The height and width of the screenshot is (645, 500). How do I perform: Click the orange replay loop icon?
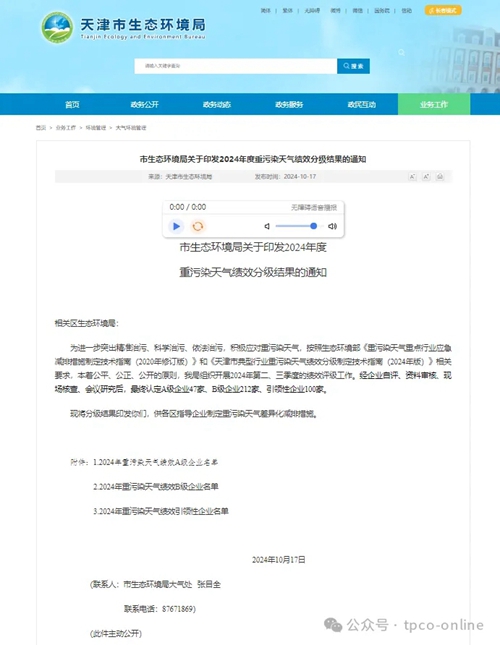point(198,226)
